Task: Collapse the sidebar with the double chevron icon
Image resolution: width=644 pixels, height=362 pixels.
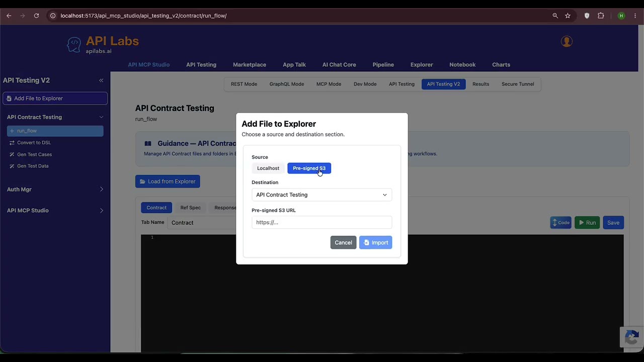Action: (x=101, y=80)
